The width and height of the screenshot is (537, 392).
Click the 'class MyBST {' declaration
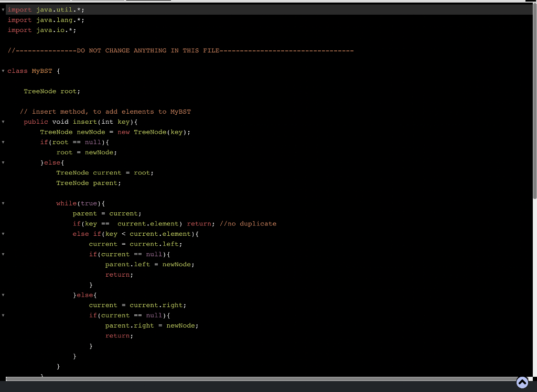click(34, 71)
